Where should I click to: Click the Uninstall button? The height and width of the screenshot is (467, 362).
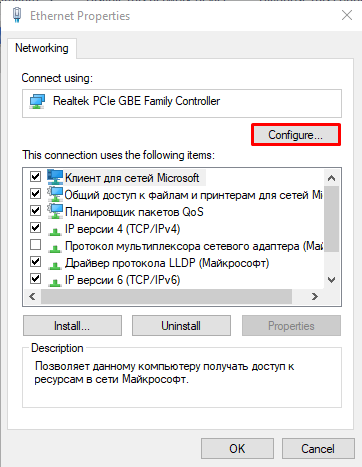pos(181,326)
